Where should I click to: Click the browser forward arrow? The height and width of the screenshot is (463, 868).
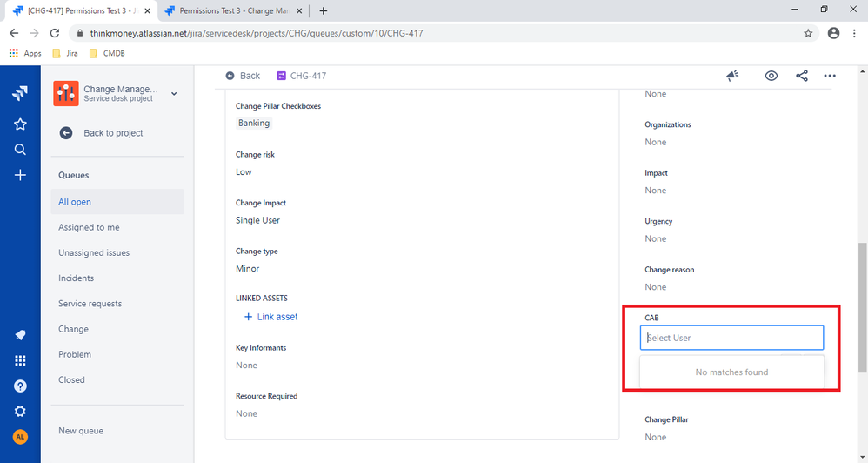click(x=34, y=33)
